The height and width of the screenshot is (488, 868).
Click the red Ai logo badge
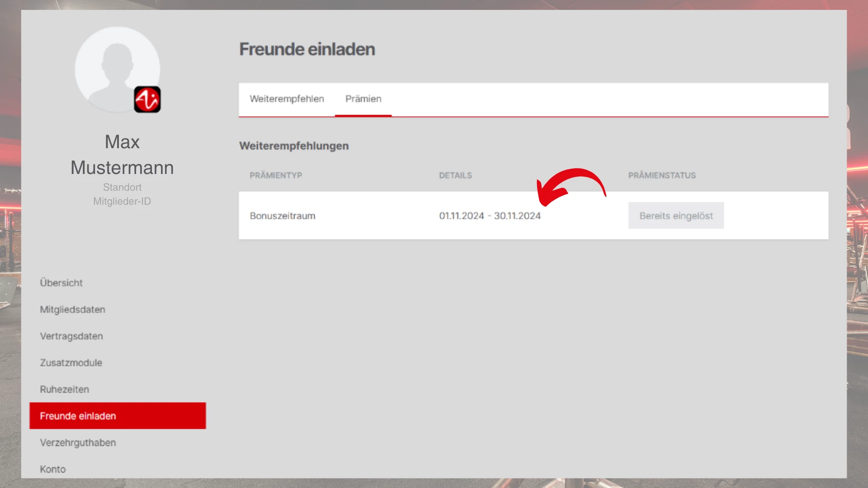tap(147, 99)
